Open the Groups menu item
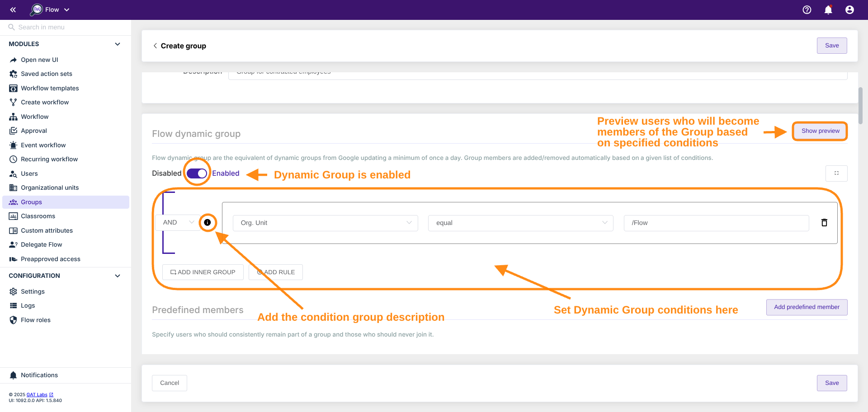This screenshot has height=412, width=868. tap(66, 202)
